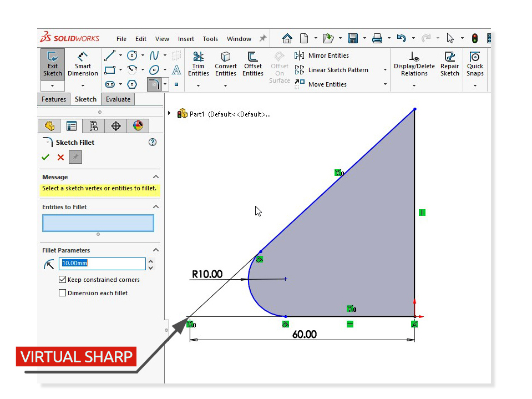The image size is (532, 399).
Task: Open the Insert menu
Action: 185,39
